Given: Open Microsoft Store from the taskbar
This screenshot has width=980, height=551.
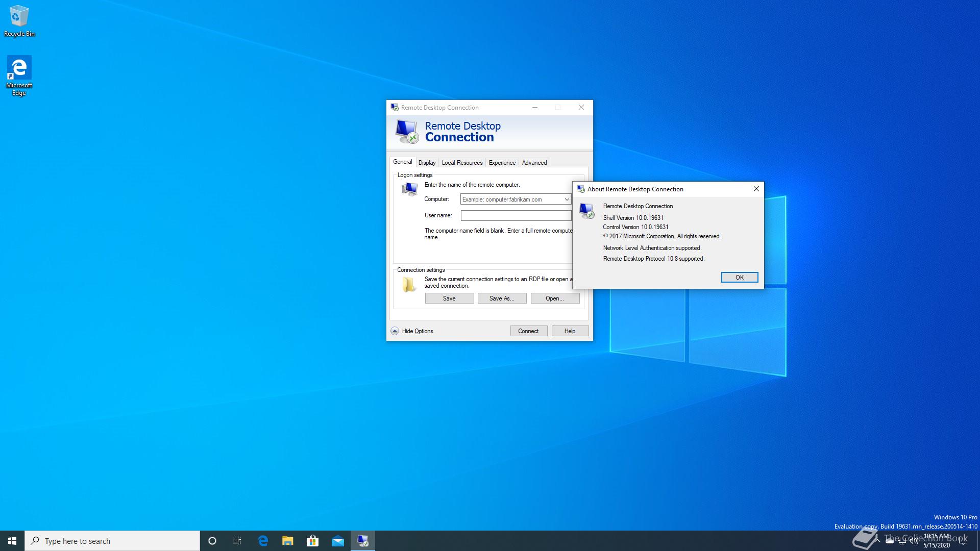Looking at the screenshot, I should pyautogui.click(x=313, y=541).
